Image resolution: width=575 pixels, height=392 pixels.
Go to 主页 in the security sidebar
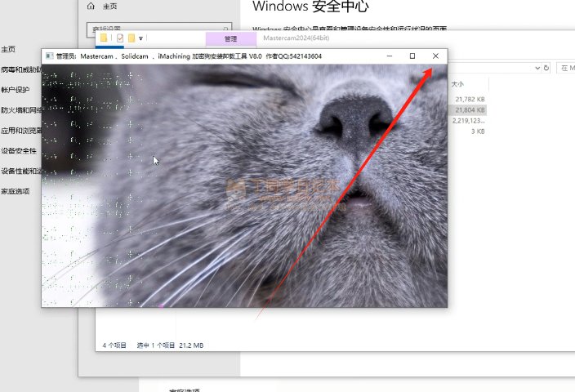tap(8, 50)
